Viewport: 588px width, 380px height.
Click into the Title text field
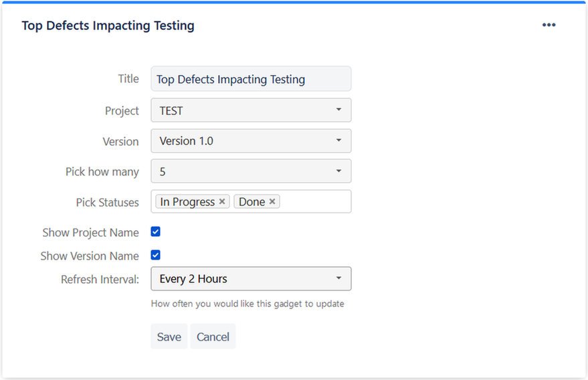pos(251,79)
